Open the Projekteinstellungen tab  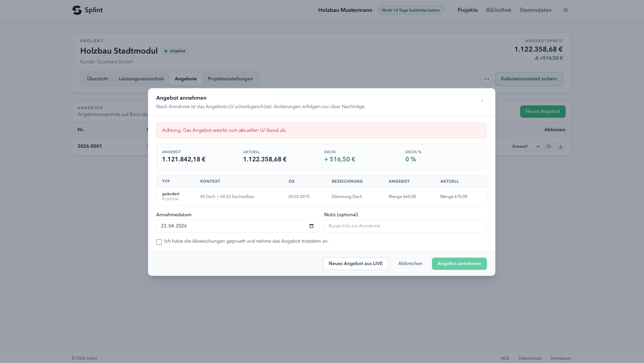pos(230,79)
